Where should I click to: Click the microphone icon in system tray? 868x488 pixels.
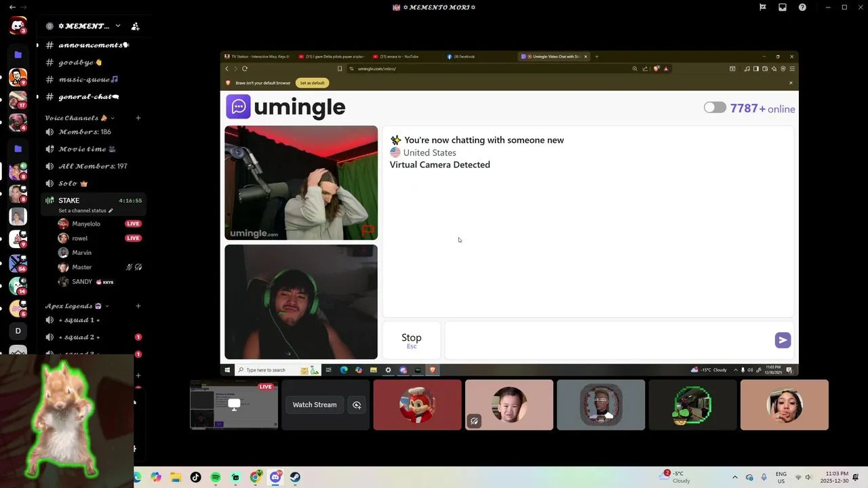point(764,477)
